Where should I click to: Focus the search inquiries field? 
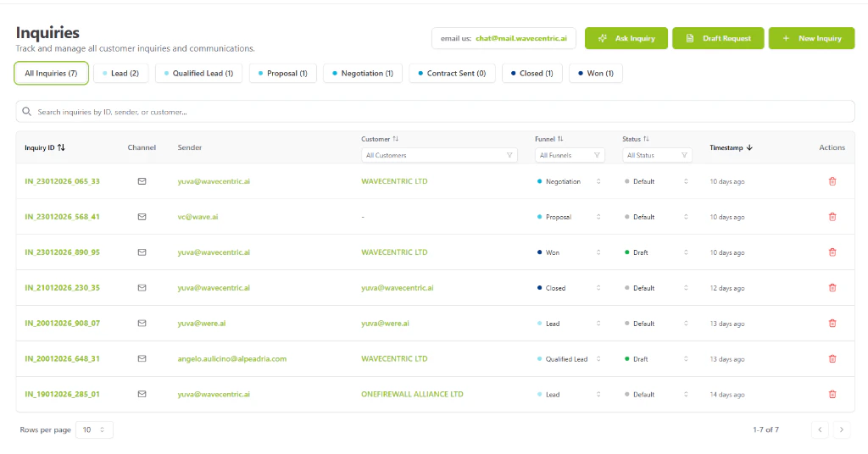pos(435,112)
